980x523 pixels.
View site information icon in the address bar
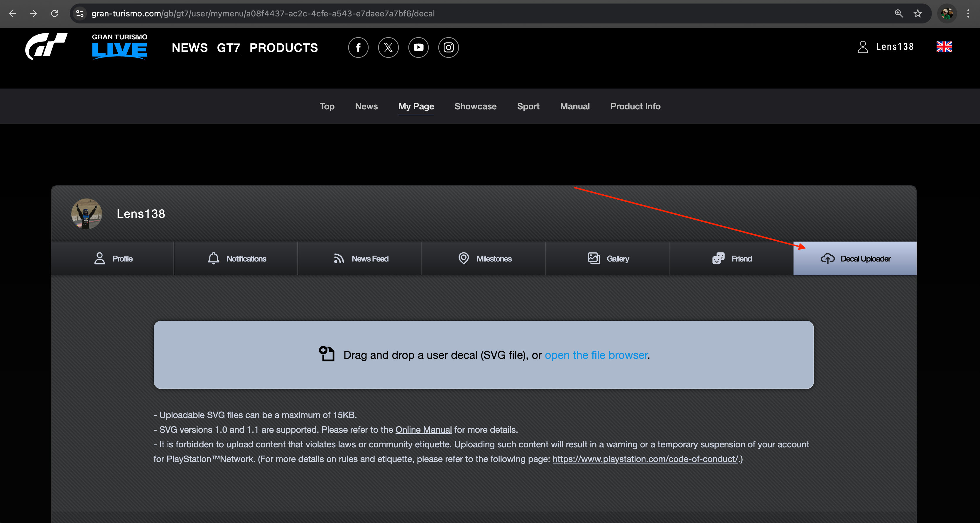coord(80,14)
